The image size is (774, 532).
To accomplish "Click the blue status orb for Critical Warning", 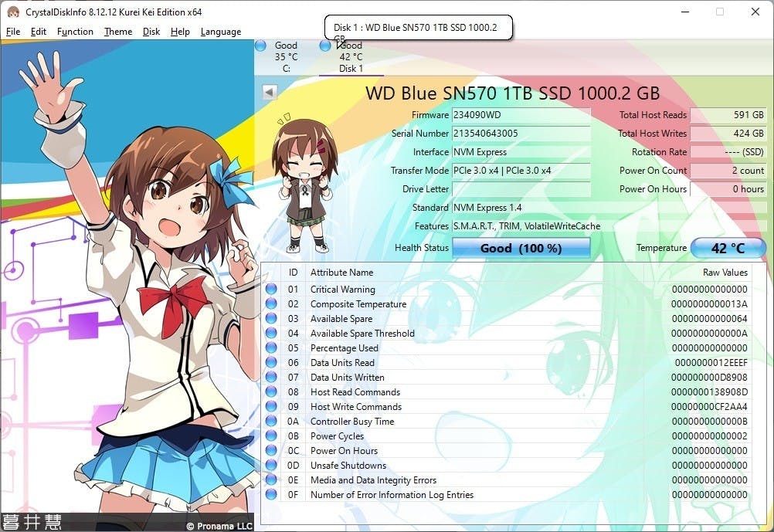I will tap(271, 289).
